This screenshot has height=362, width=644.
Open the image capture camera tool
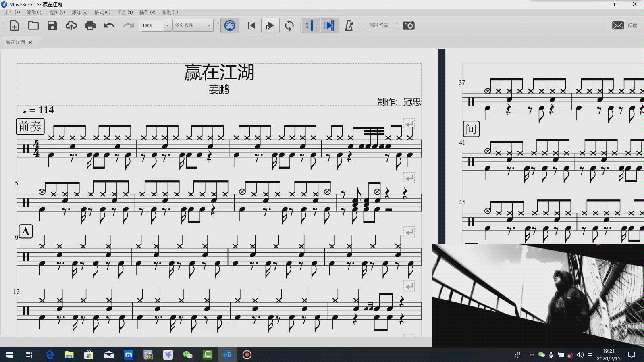coord(409,25)
